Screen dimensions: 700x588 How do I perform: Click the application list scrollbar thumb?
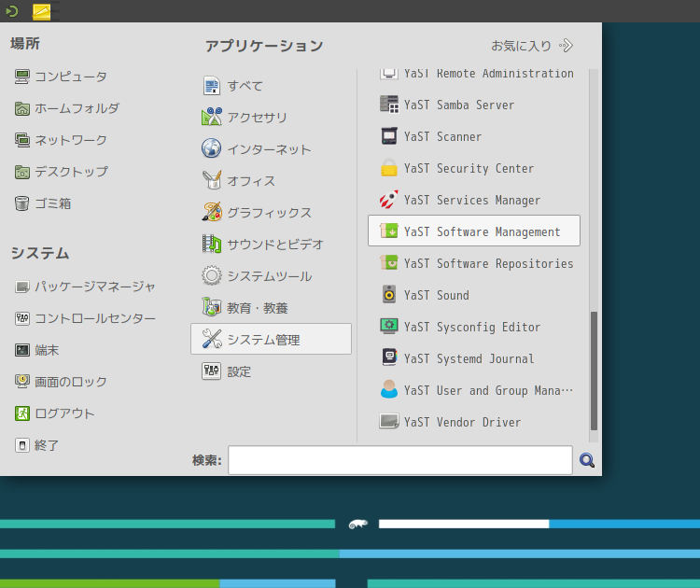pos(594,371)
